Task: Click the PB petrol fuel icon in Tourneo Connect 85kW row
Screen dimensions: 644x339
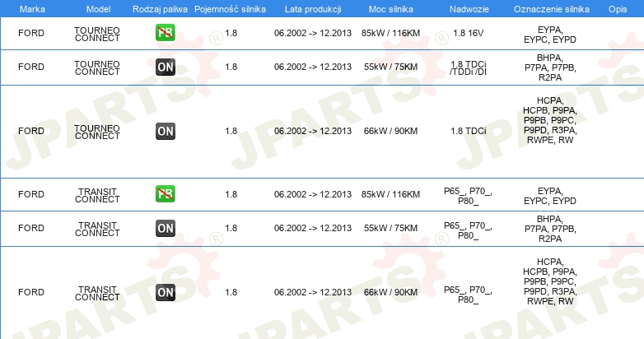Action: (x=166, y=33)
